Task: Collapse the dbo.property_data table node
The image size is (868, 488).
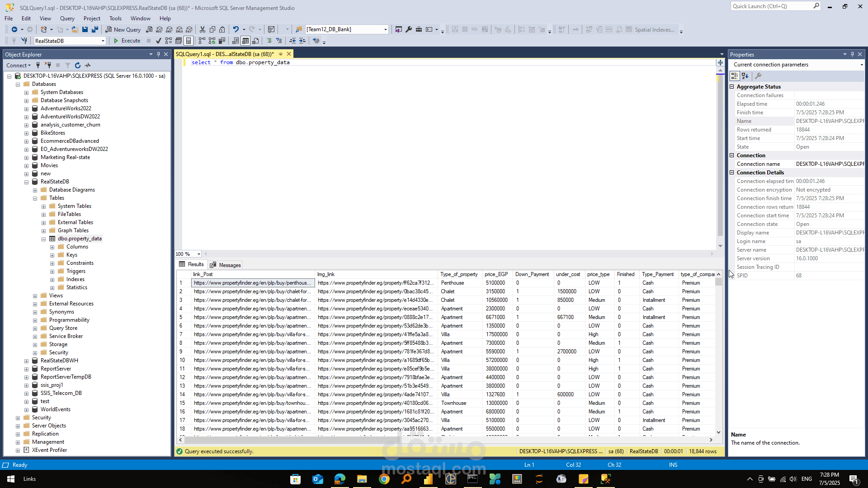Action: [x=44, y=239]
